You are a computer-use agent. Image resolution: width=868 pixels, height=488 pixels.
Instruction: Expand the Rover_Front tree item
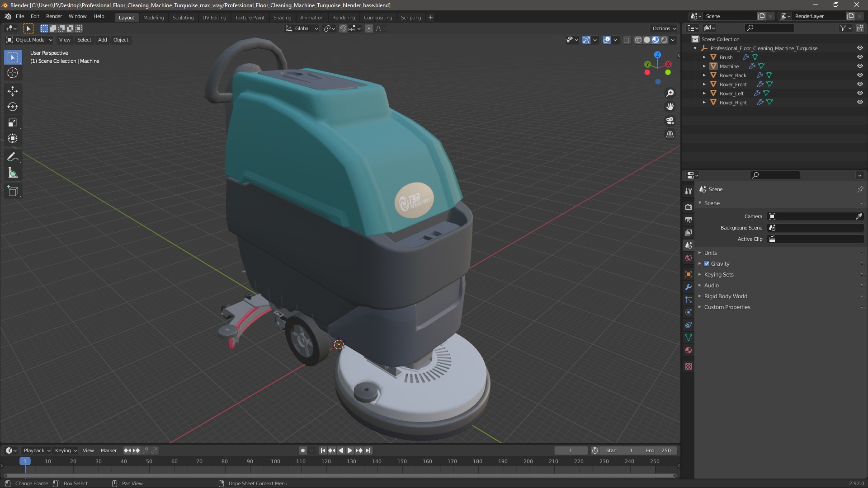click(704, 84)
